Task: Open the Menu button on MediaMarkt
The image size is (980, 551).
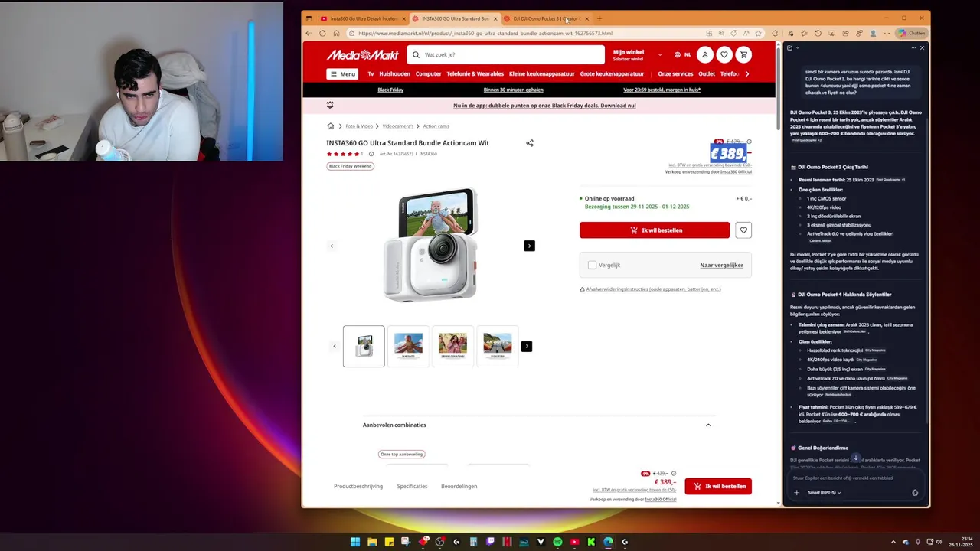Action: coord(342,74)
